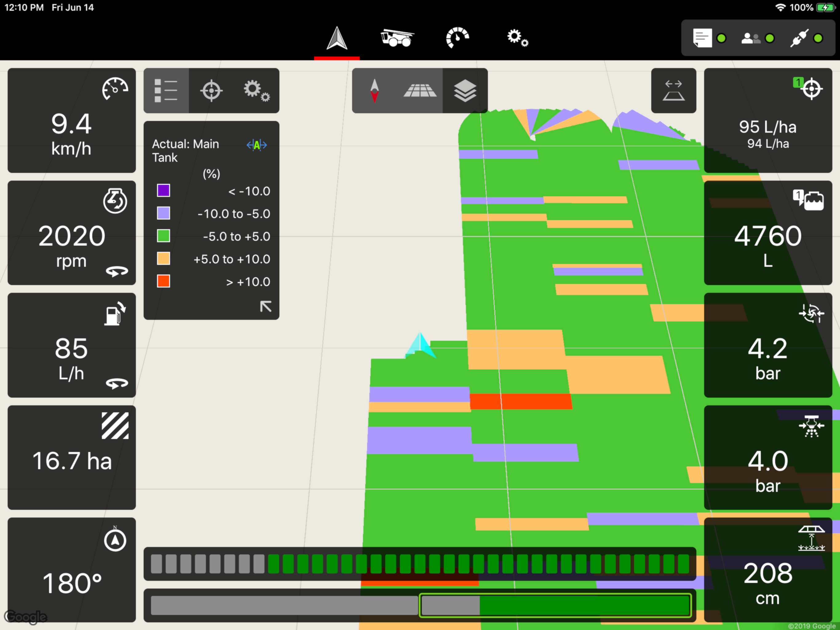Tap the pump pressure icon
Screen dimensions: 840x630
pos(811,313)
